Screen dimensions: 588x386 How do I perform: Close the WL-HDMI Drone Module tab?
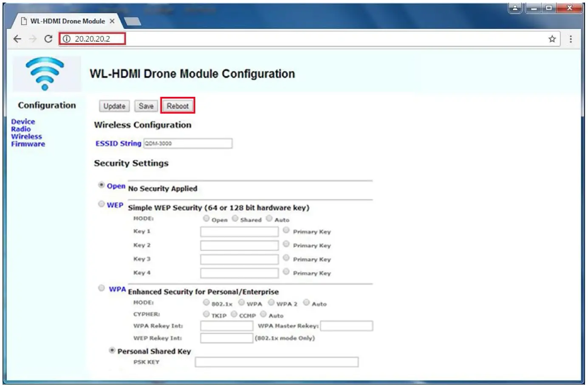coord(112,21)
